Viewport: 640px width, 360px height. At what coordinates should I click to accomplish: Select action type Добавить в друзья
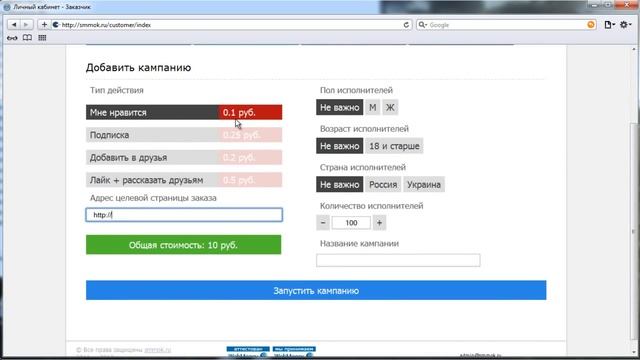coord(184,157)
